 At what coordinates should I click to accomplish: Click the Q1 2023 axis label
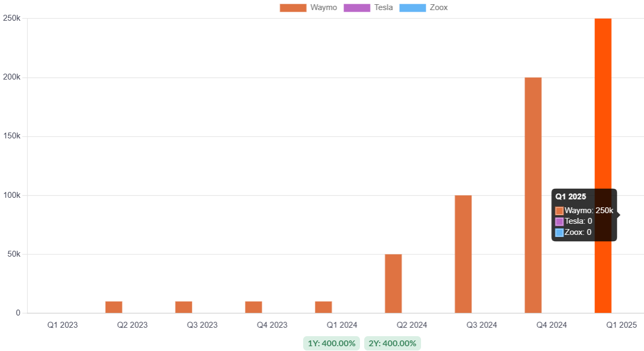[63, 325]
